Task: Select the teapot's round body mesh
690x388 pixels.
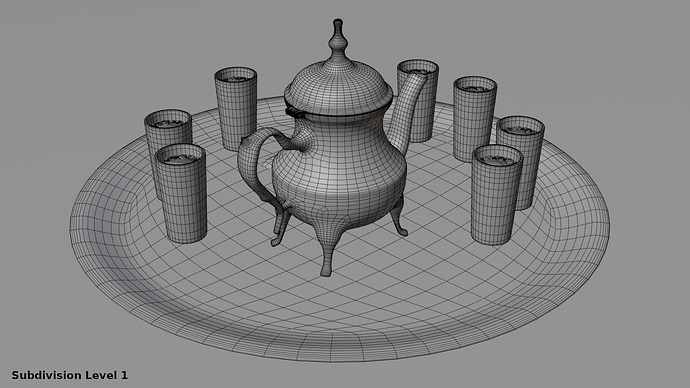Action: pyautogui.click(x=339, y=171)
